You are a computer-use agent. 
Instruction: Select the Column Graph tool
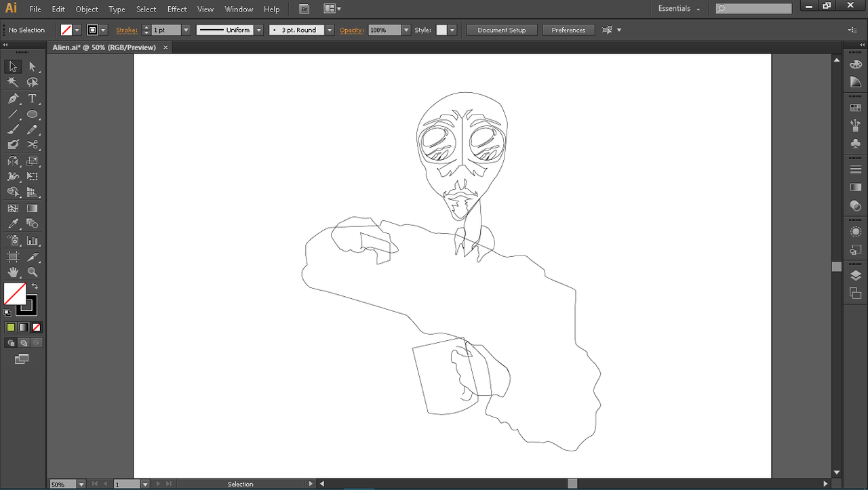(x=33, y=241)
